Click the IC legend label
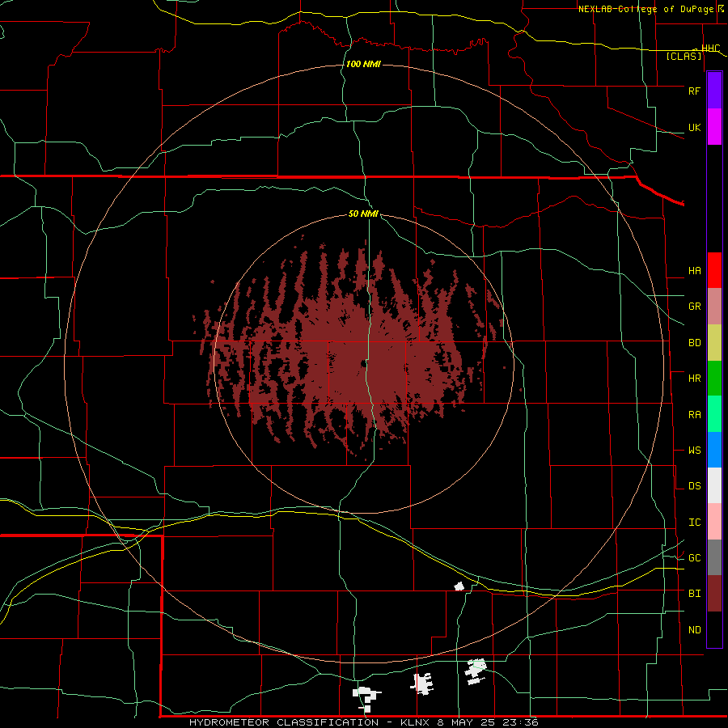The height and width of the screenshot is (728, 728). tap(694, 523)
